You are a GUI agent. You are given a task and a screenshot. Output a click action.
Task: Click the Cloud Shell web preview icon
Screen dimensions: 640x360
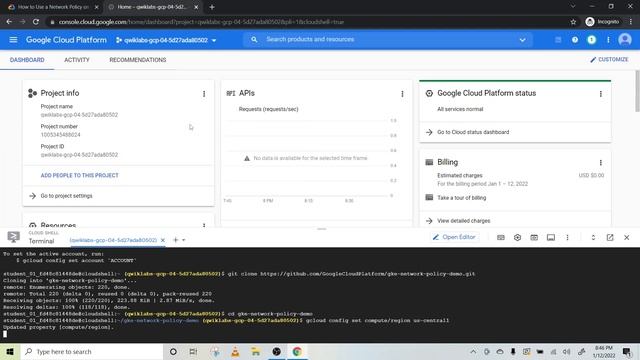tap(534, 238)
